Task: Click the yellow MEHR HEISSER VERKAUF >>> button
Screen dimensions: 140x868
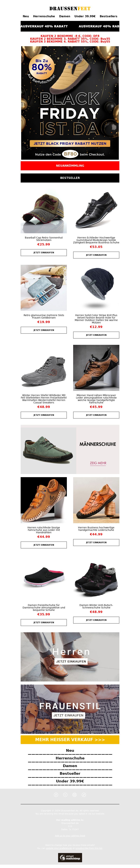Action: tap(70, 739)
